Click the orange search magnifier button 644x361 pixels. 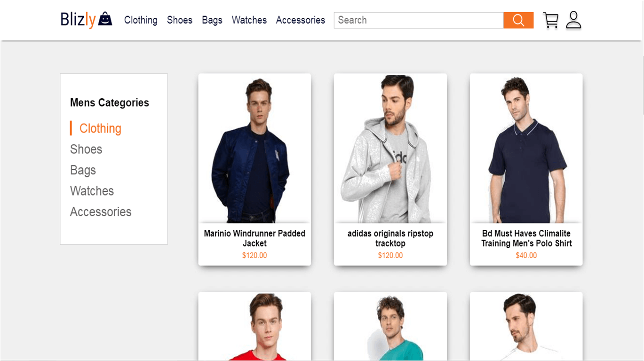(518, 20)
